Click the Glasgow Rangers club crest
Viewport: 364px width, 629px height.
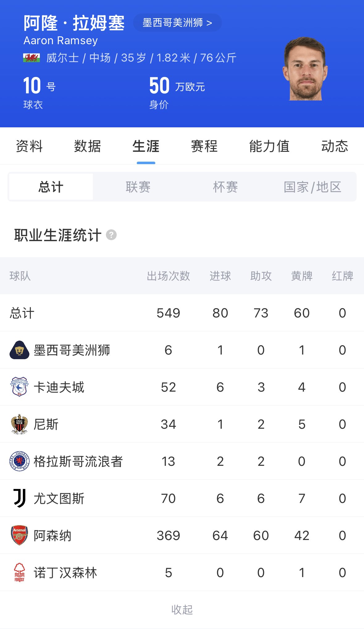(19, 461)
